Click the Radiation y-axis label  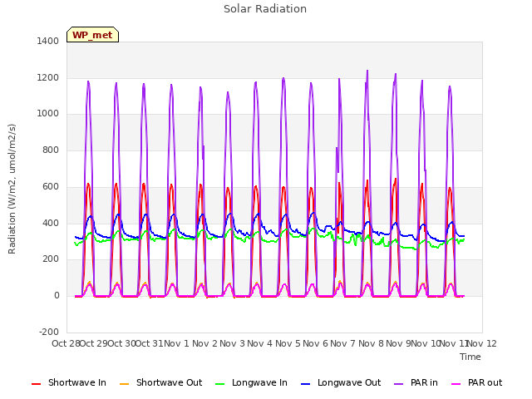tap(12, 189)
